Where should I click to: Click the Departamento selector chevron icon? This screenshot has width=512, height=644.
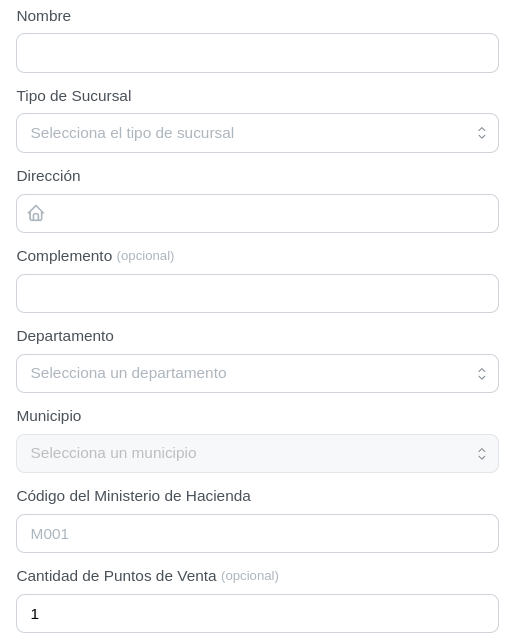pyautogui.click(x=482, y=373)
